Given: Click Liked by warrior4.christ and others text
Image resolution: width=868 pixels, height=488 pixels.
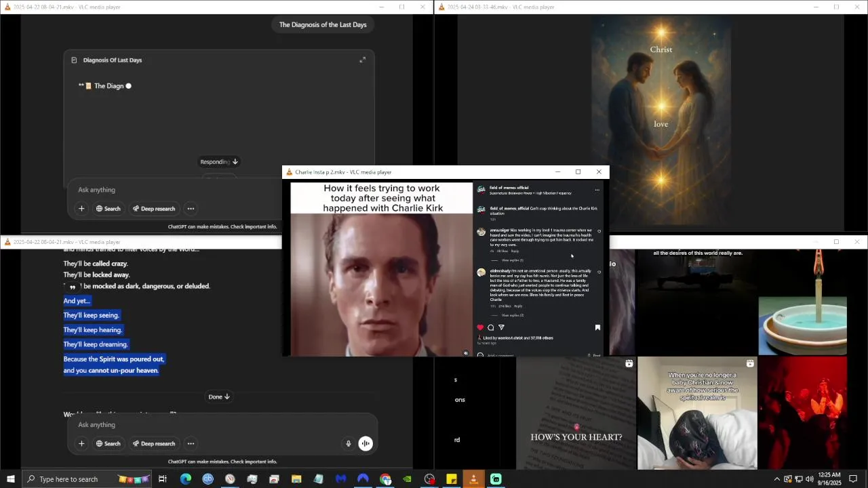Looking at the screenshot, I should pos(518,338).
